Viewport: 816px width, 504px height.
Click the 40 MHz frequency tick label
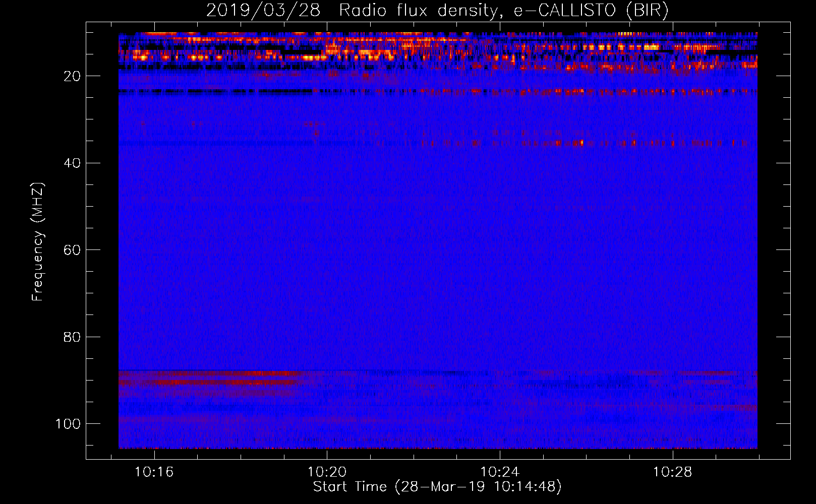tap(72, 163)
